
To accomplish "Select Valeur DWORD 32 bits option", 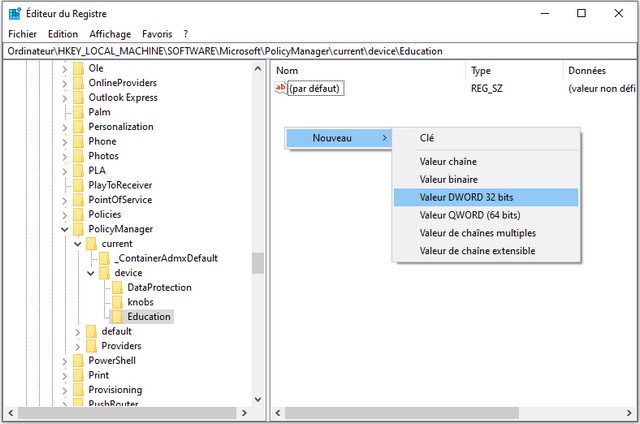I will tap(466, 197).
